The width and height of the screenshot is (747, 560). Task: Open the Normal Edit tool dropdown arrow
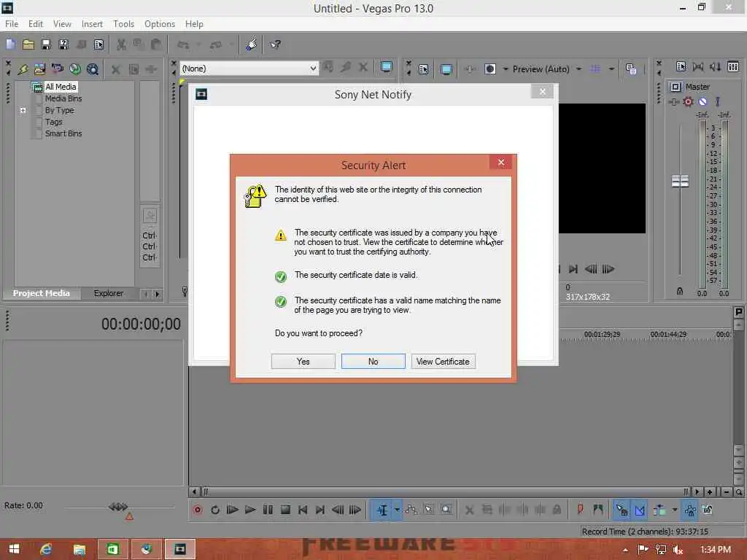[x=397, y=510]
